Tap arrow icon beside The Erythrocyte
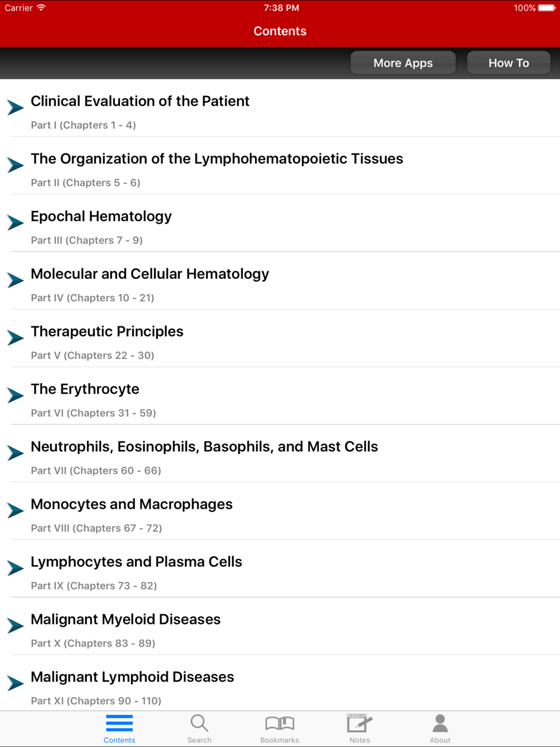Image resolution: width=560 pixels, height=747 pixels. [16, 396]
